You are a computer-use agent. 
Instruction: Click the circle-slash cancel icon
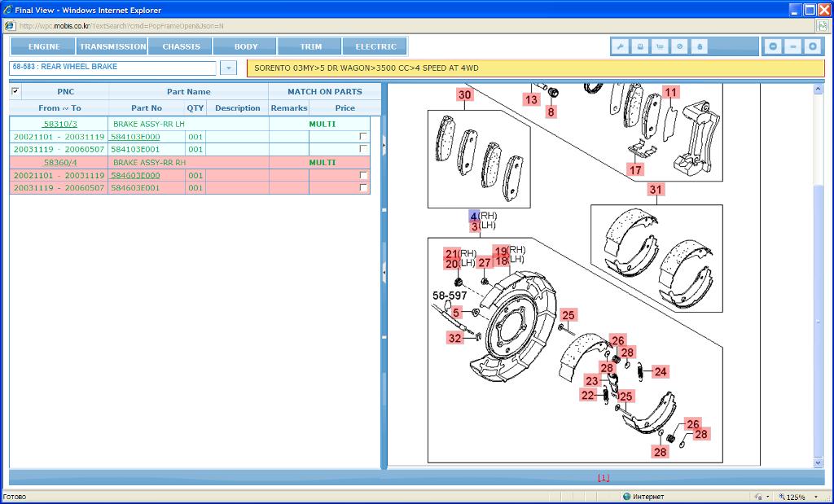[x=679, y=46]
